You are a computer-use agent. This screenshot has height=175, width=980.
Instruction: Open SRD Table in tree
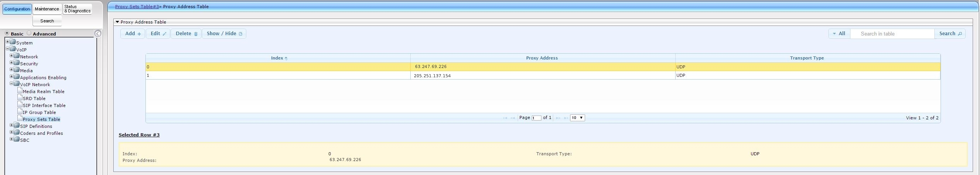point(34,99)
